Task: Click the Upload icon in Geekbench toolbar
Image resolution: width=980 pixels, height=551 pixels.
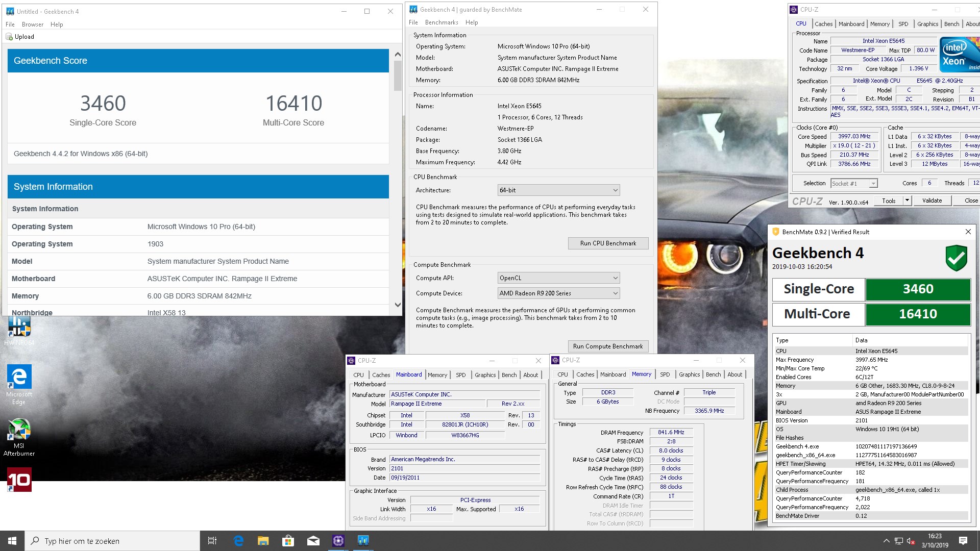Action: (x=9, y=37)
